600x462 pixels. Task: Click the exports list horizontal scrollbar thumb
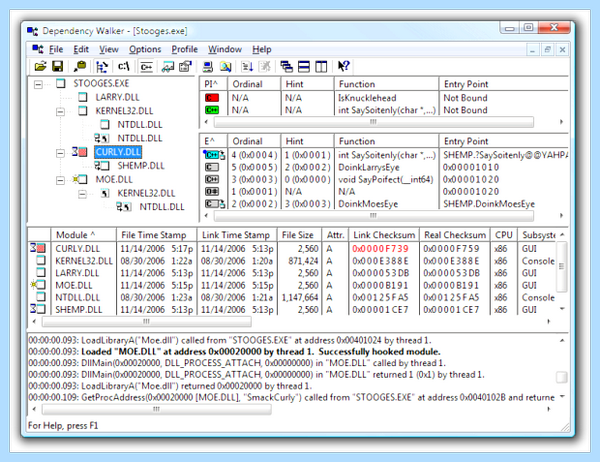(373, 216)
